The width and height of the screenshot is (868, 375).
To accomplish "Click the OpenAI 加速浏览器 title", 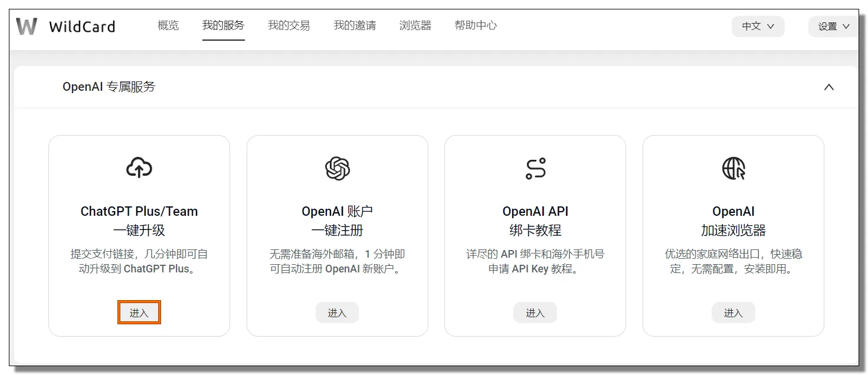I will tap(733, 221).
